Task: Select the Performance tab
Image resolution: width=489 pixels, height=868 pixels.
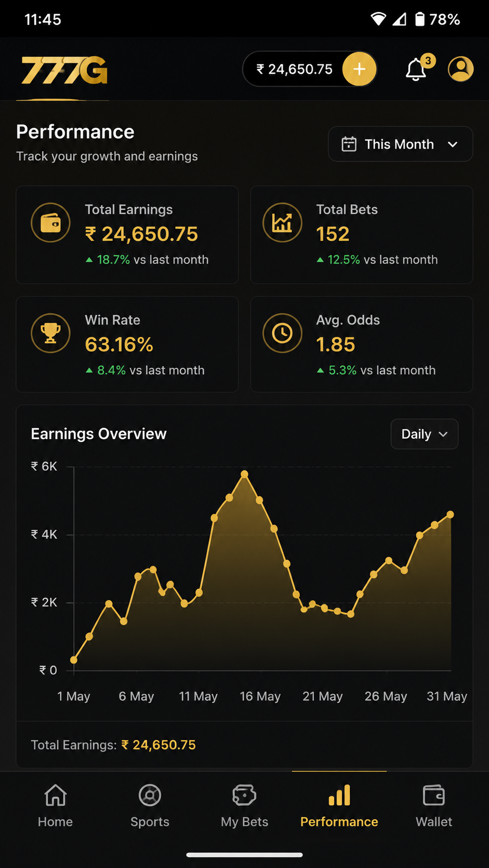Action: [x=339, y=806]
